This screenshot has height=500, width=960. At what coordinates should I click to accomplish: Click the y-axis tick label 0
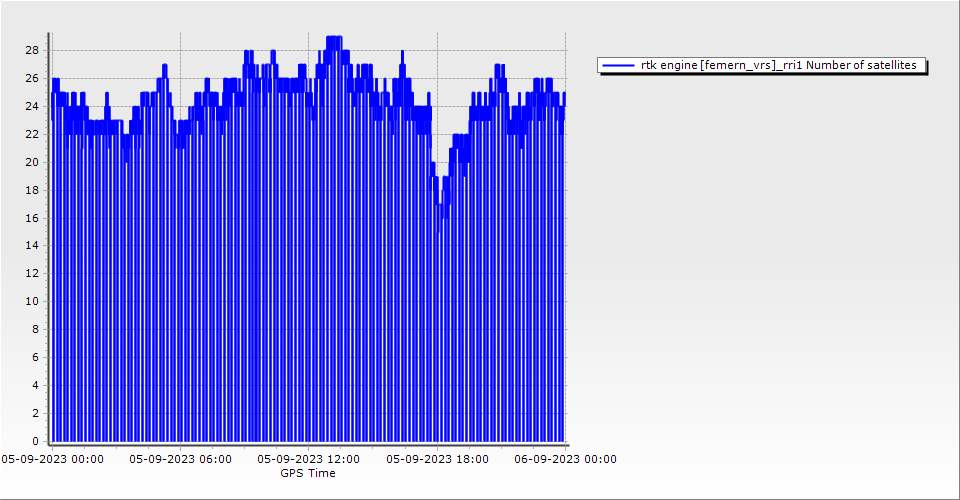[x=35, y=441]
